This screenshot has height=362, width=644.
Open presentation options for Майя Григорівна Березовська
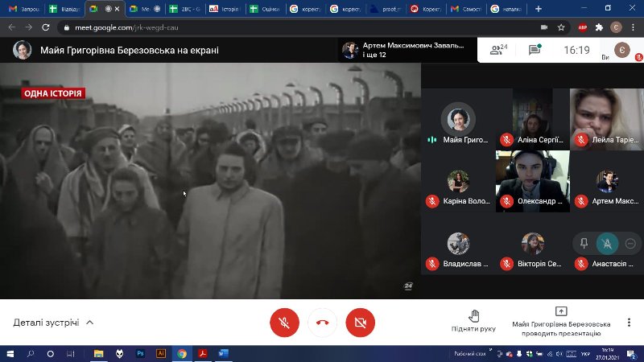click(x=561, y=321)
